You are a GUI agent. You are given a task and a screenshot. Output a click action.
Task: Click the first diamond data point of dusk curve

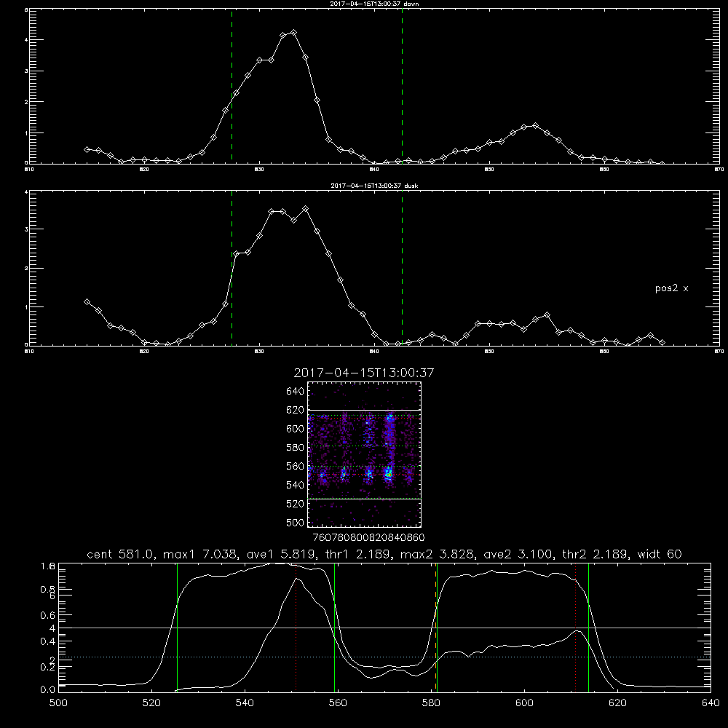click(x=87, y=302)
